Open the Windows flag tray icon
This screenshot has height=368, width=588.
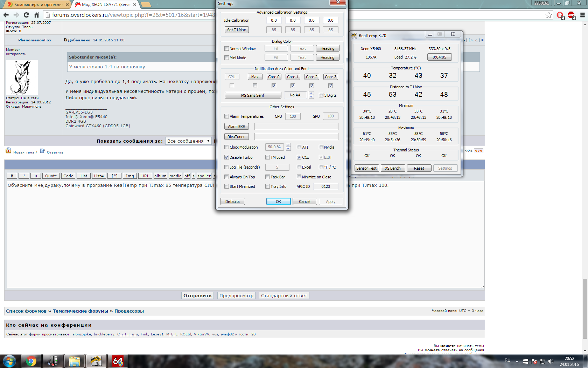[526, 361]
